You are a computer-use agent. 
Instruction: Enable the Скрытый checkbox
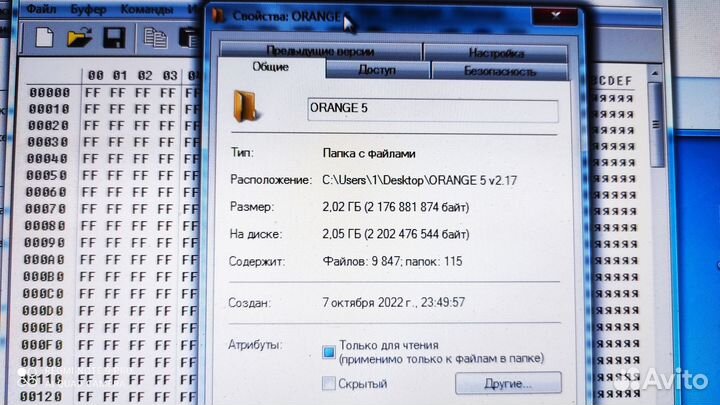[328, 383]
